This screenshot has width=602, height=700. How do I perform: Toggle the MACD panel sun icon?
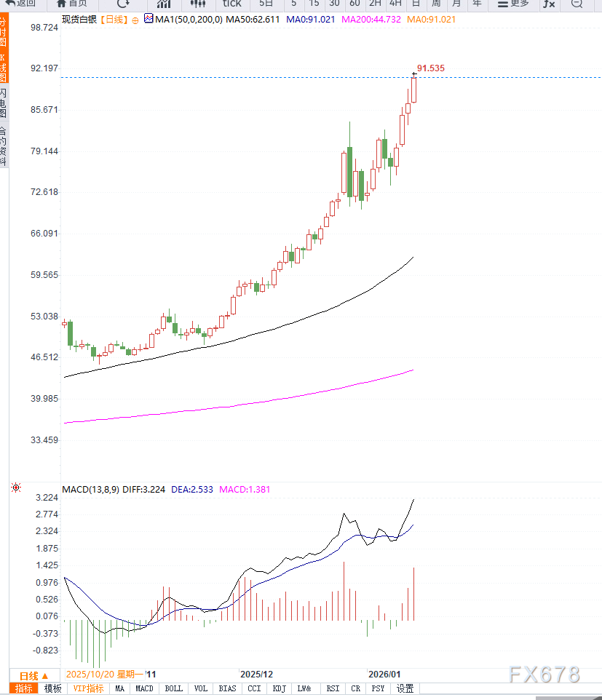pos(16,488)
